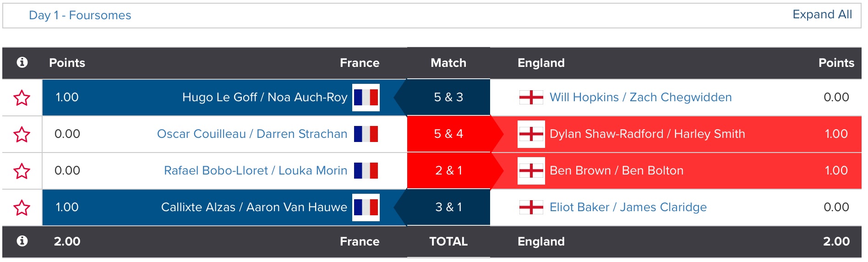Click England flag beside Eliot Baker

tap(531, 207)
